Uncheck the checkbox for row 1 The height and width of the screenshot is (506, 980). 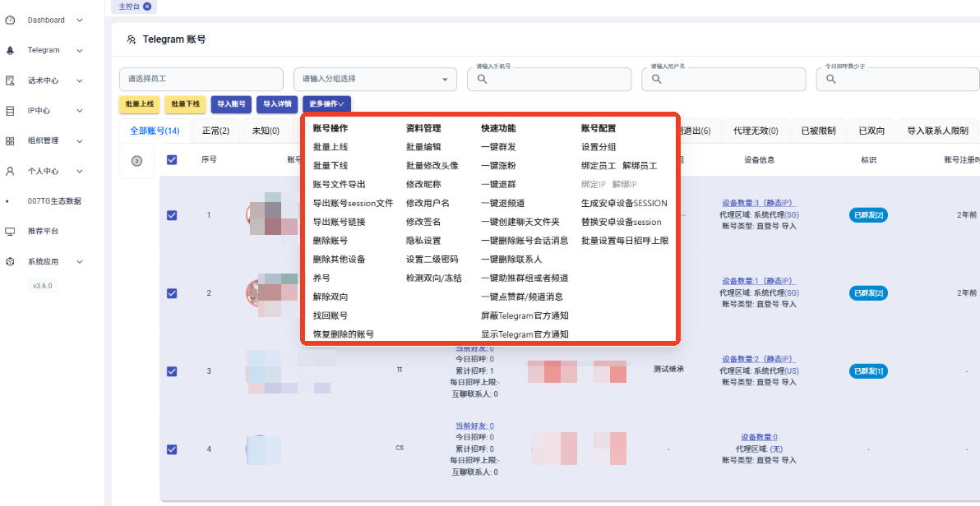tap(172, 215)
